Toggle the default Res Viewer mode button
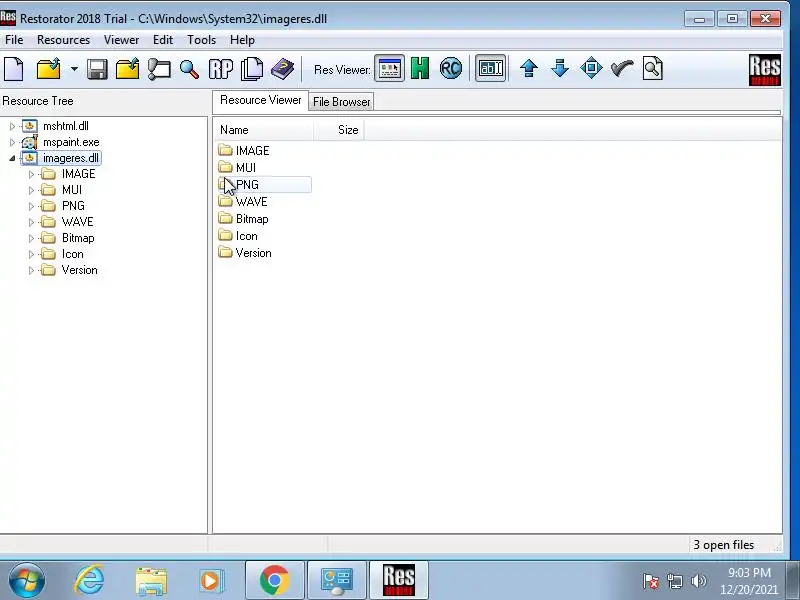This screenshot has height=600, width=800. 389,68
